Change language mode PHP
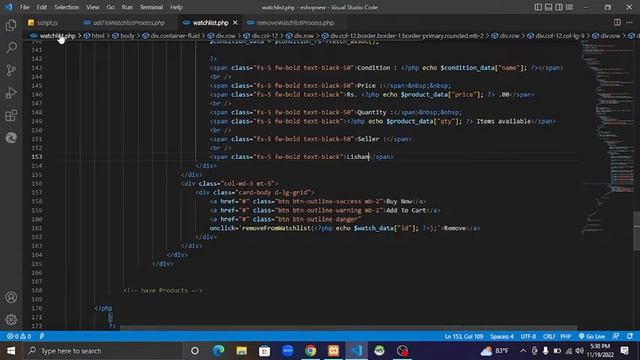The image size is (640, 360). click(566, 336)
